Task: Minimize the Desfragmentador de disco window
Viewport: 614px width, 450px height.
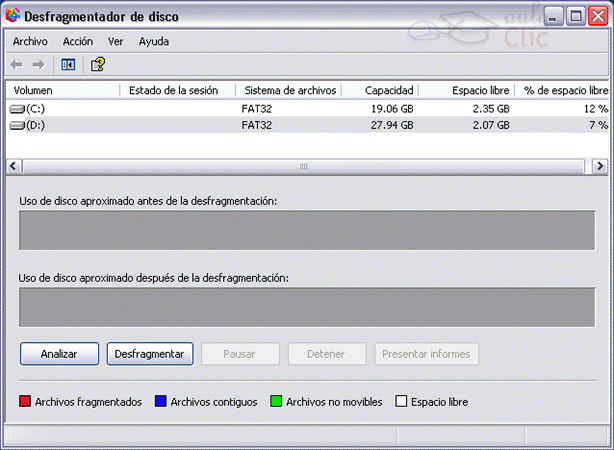Action: (x=553, y=16)
